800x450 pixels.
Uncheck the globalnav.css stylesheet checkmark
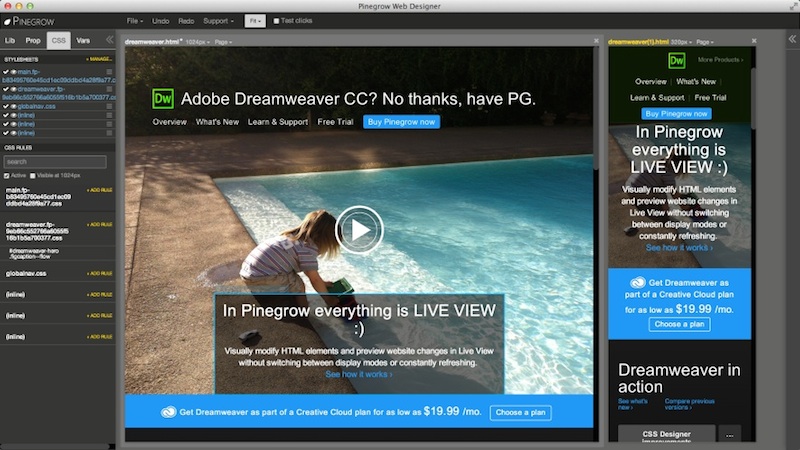coord(6,107)
